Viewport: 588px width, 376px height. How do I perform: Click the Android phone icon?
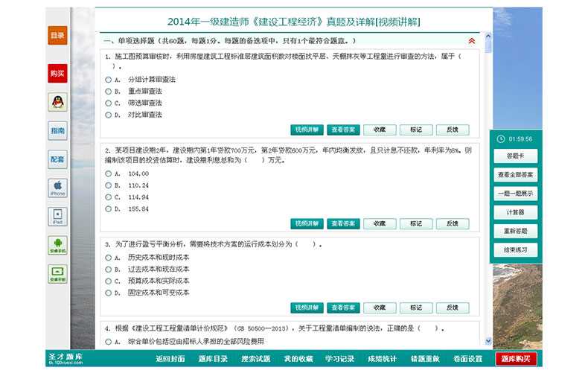click(x=57, y=245)
